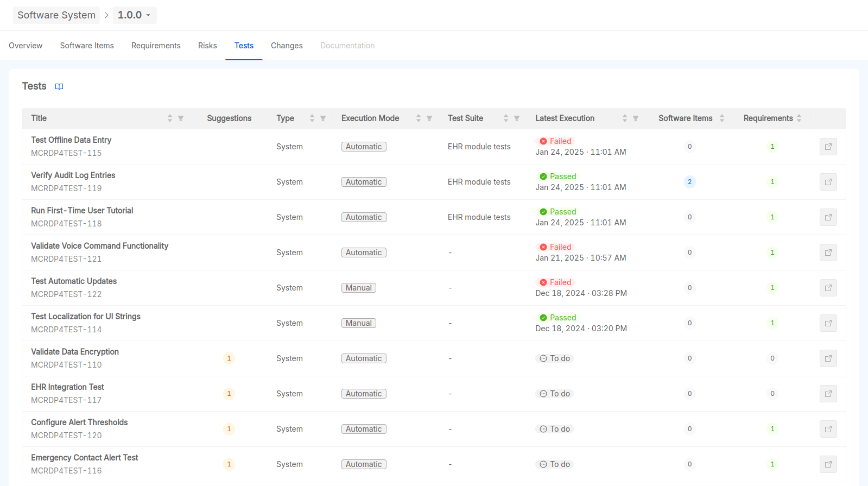Open Configure Alert Thresholds external link icon
Screen dimensions: 868x486
pyautogui.click(x=828, y=429)
